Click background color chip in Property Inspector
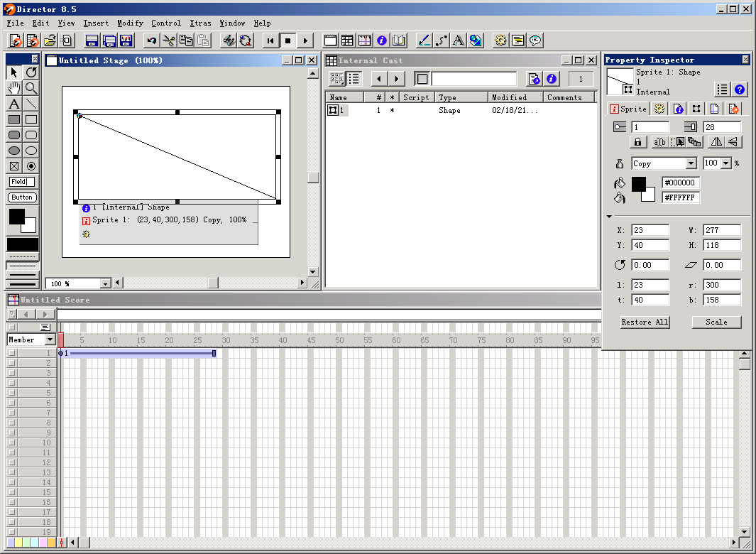 click(x=650, y=195)
